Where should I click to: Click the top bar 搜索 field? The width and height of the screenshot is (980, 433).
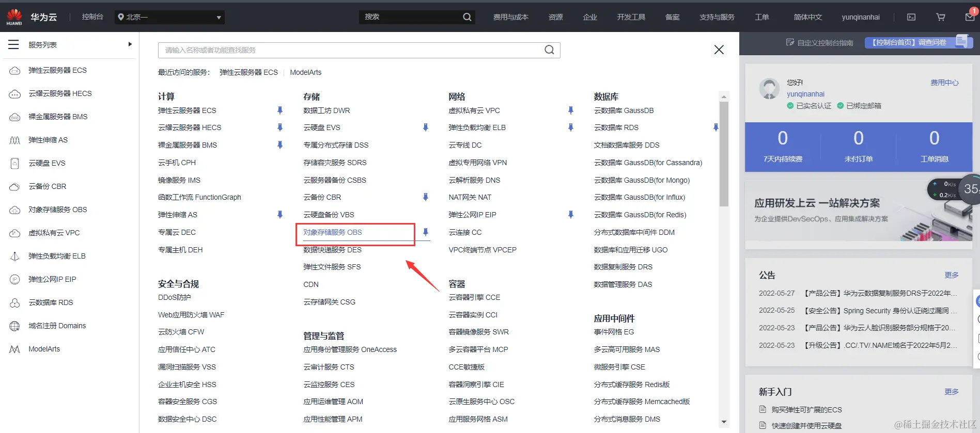pos(417,17)
